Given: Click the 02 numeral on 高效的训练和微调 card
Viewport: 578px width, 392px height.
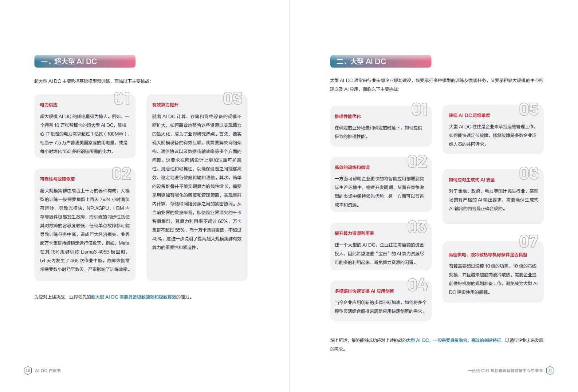Looking at the screenshot, I should pyautogui.click(x=417, y=161).
